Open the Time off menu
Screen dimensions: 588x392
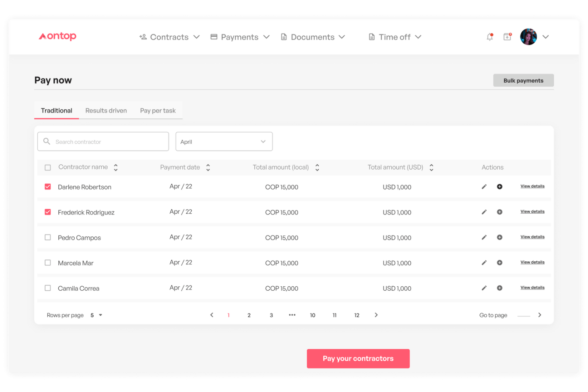(395, 37)
